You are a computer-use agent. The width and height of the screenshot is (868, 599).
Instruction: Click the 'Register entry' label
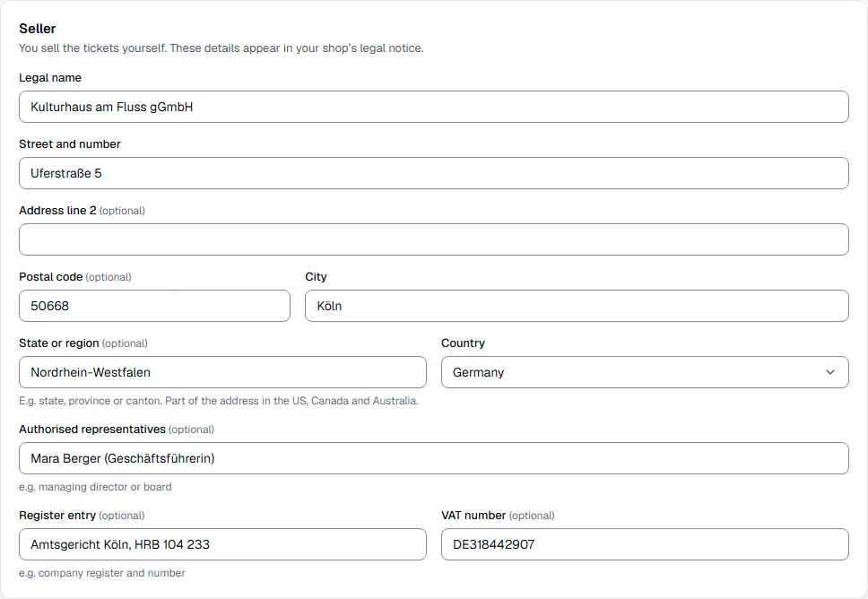(x=57, y=516)
